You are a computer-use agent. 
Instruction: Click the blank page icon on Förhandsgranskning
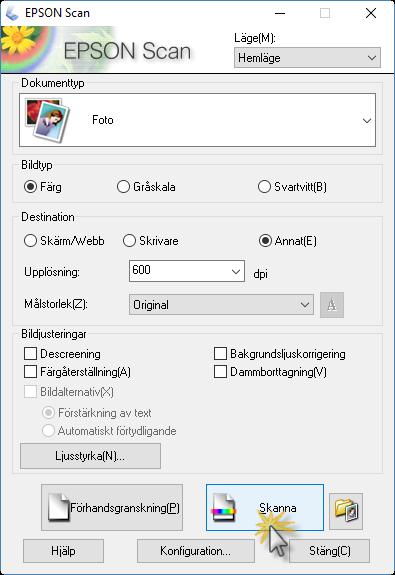(59, 507)
